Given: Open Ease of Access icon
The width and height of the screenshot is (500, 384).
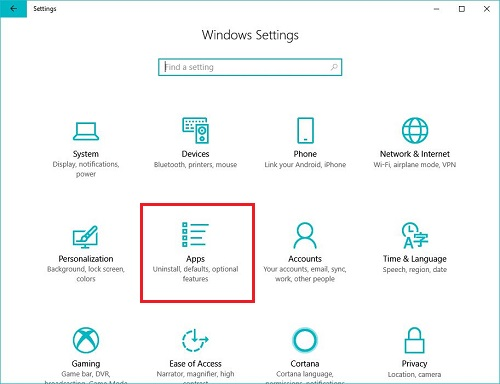Looking at the screenshot, I should click(x=195, y=340).
